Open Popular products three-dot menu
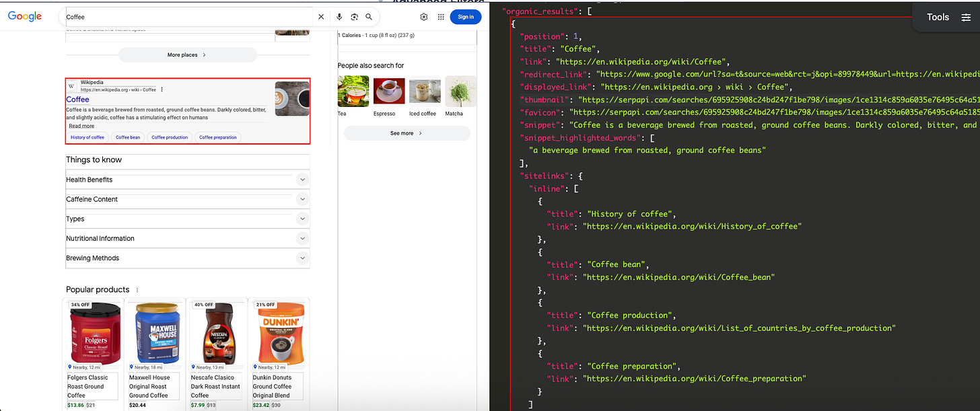The height and width of the screenshot is (411, 980). [137, 290]
